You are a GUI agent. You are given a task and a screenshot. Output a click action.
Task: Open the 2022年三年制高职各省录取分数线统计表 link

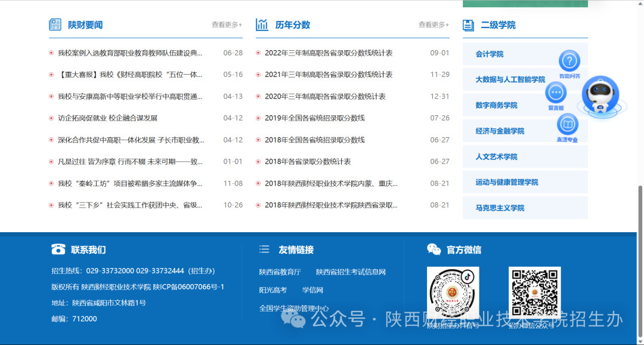[x=329, y=53]
